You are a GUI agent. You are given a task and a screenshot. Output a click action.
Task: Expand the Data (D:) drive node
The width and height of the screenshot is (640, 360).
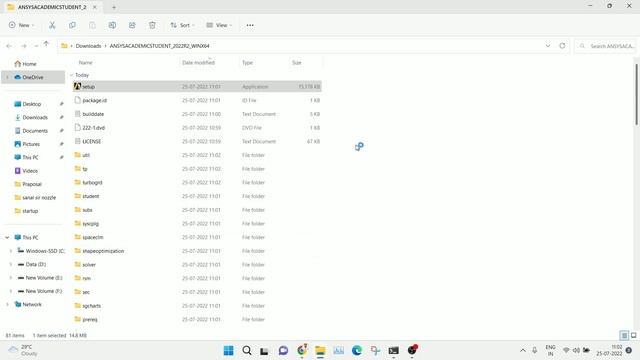point(11,264)
